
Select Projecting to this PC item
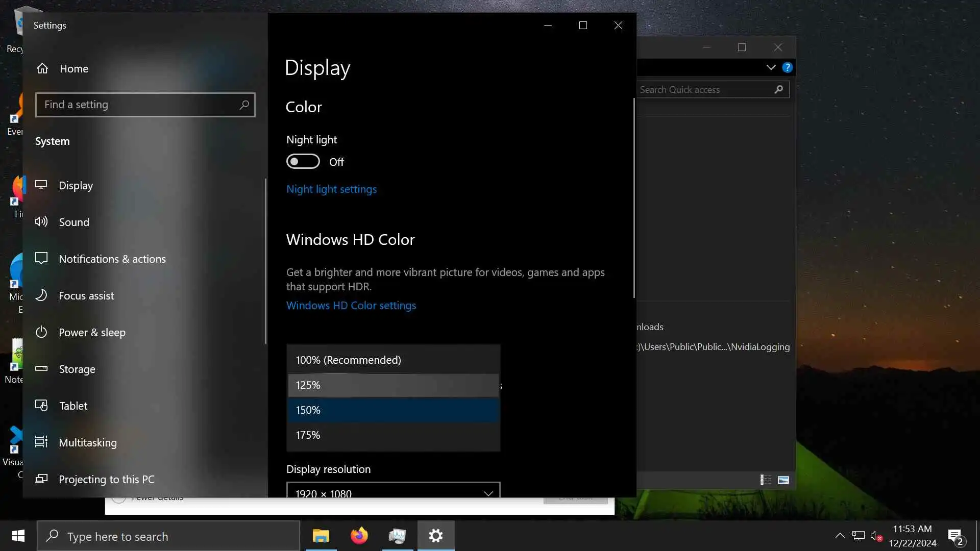point(106,479)
